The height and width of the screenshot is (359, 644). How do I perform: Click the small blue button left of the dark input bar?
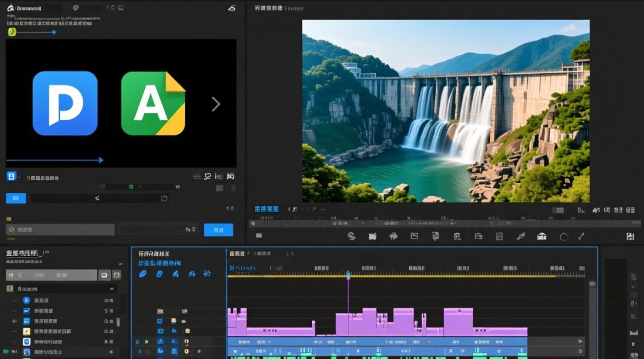point(16,198)
